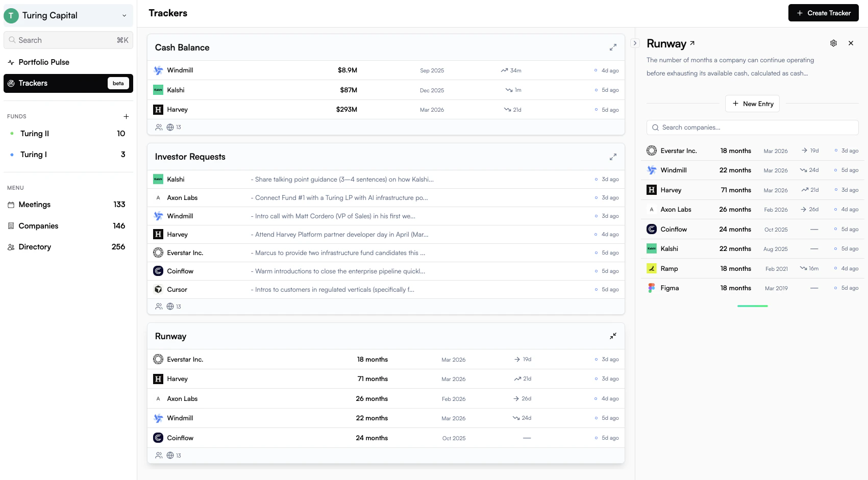This screenshot has width=868, height=480.
Task: Open Meetings menu item
Action: click(68, 205)
